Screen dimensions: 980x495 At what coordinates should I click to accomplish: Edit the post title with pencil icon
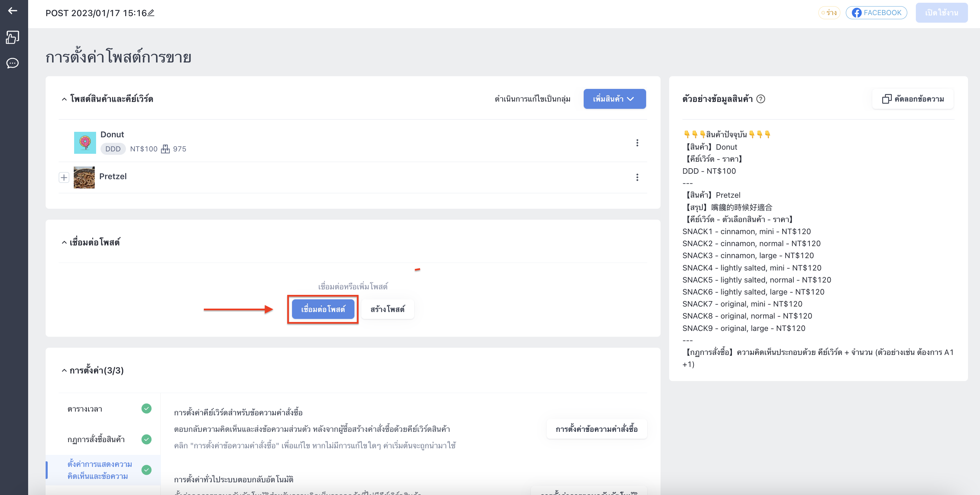(x=151, y=13)
